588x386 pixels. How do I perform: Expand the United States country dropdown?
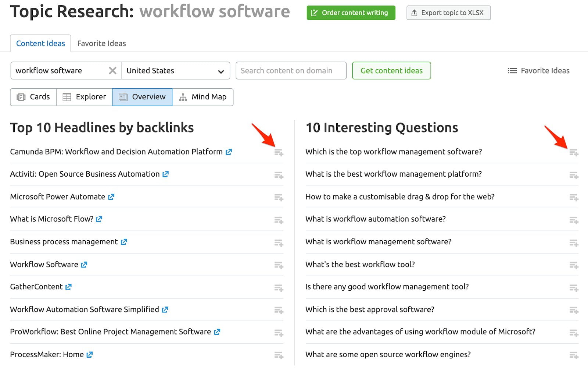[x=176, y=71]
